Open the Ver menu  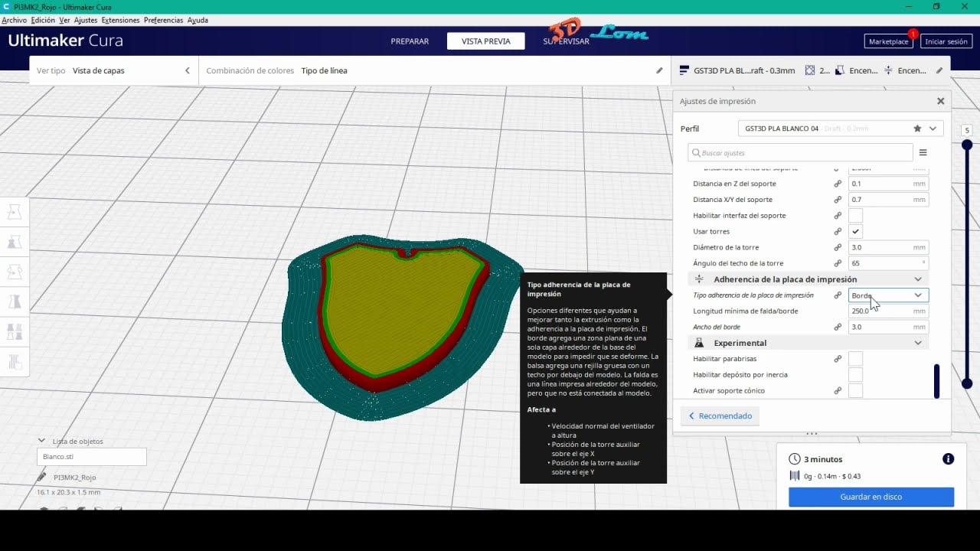click(64, 20)
